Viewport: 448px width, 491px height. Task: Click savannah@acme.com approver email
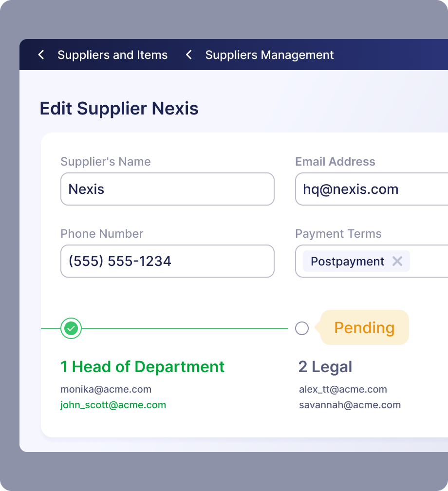click(x=350, y=405)
